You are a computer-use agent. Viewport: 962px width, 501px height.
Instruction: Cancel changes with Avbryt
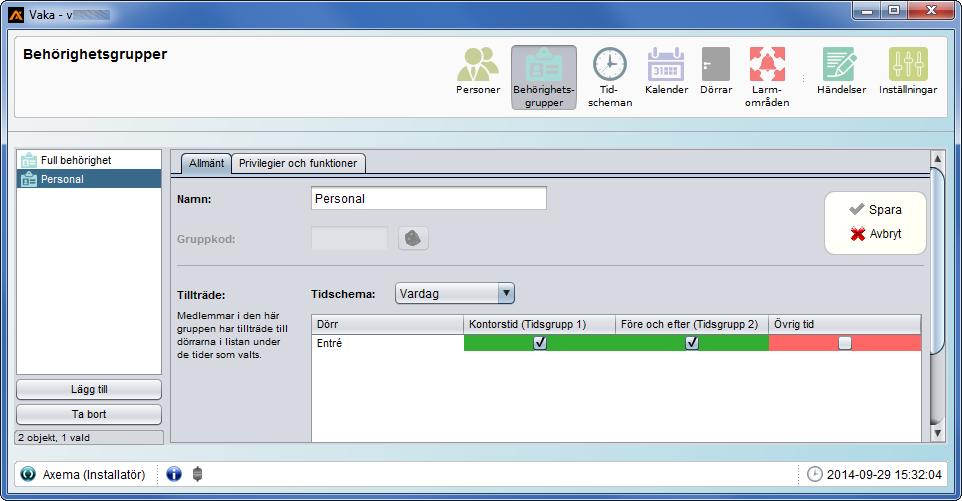coord(875,234)
